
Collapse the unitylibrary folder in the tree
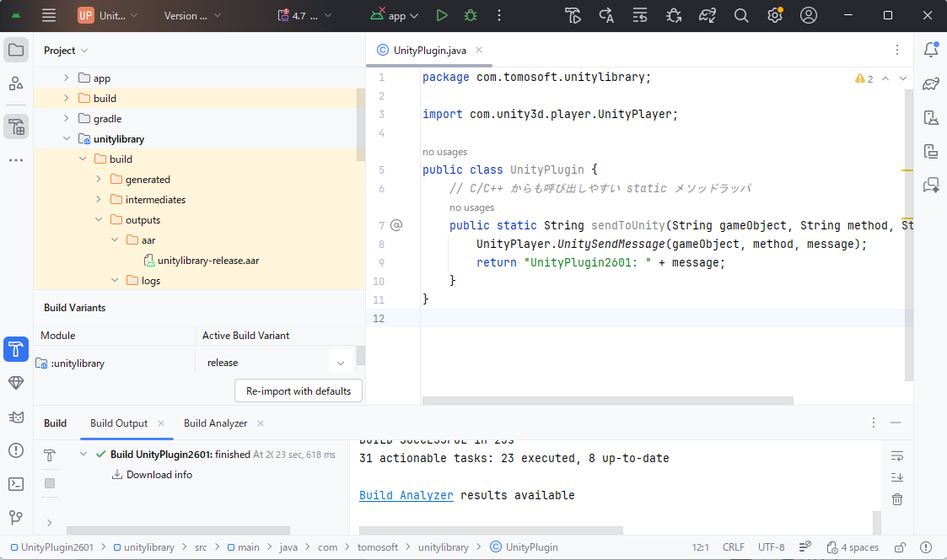(67, 139)
